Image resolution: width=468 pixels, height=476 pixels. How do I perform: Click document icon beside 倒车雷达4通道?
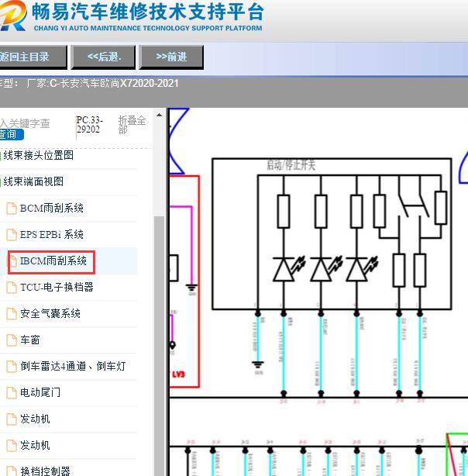click(12, 367)
